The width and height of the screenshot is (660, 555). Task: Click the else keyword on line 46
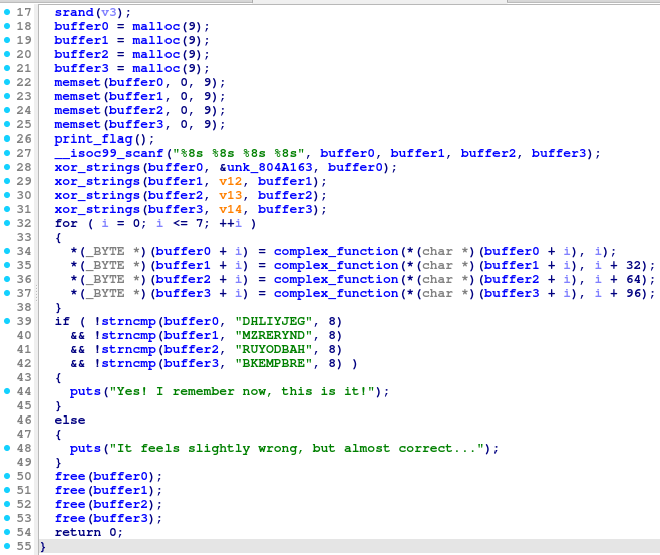pos(70,420)
